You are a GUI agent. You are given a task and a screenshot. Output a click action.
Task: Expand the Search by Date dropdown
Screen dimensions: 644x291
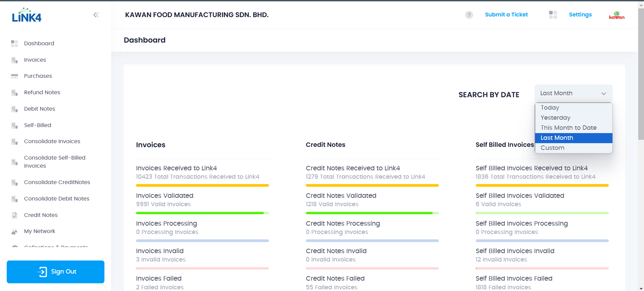[573, 94]
